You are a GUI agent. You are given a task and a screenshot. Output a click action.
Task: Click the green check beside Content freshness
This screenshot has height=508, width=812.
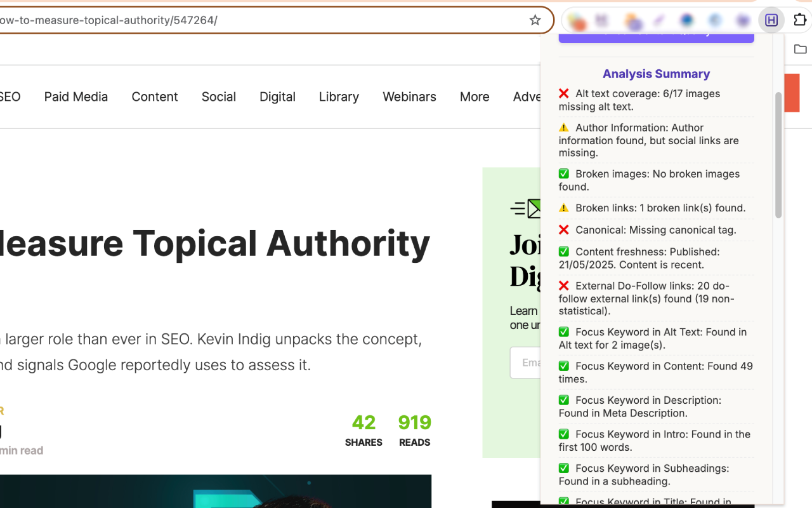pos(563,251)
